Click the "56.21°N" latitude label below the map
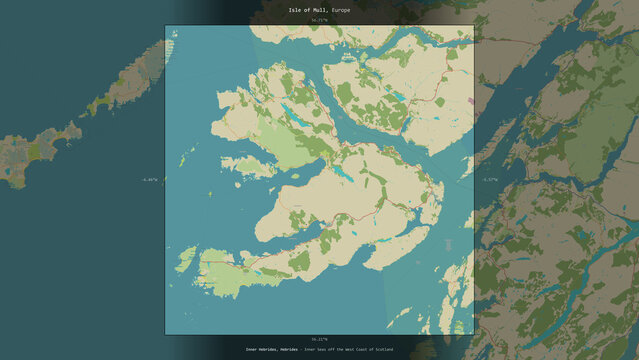 click(x=319, y=339)
